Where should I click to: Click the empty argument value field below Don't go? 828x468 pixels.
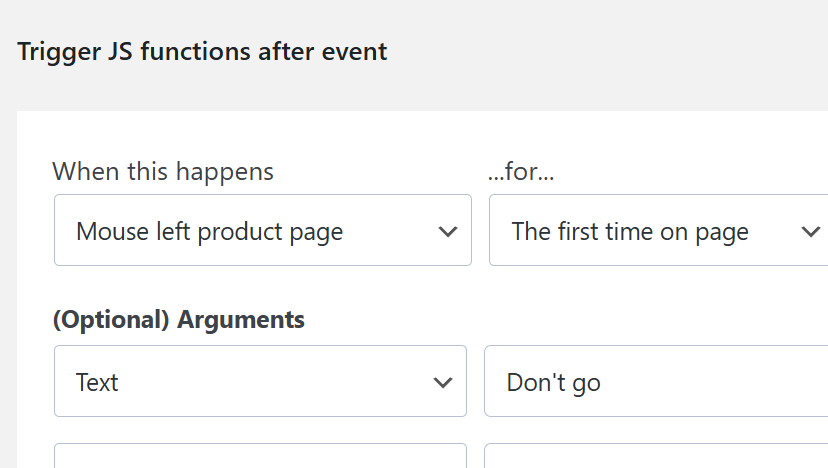click(x=655, y=457)
